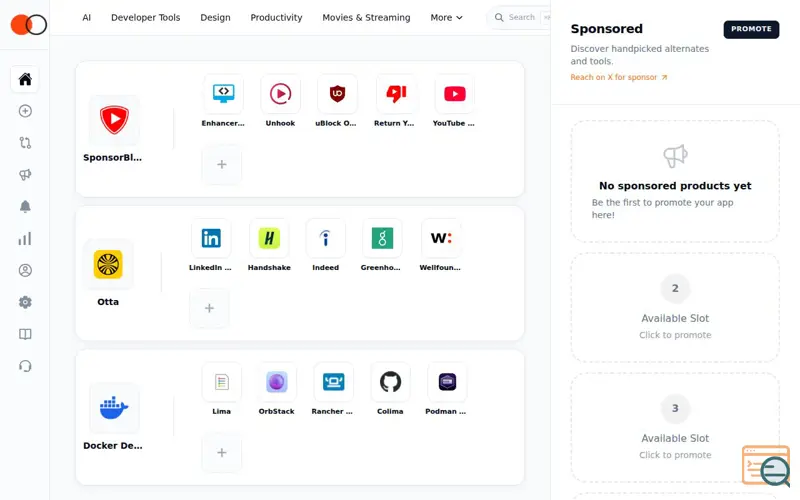Open the Colima GitHub icon
The width and height of the screenshot is (800, 500).
click(390, 382)
